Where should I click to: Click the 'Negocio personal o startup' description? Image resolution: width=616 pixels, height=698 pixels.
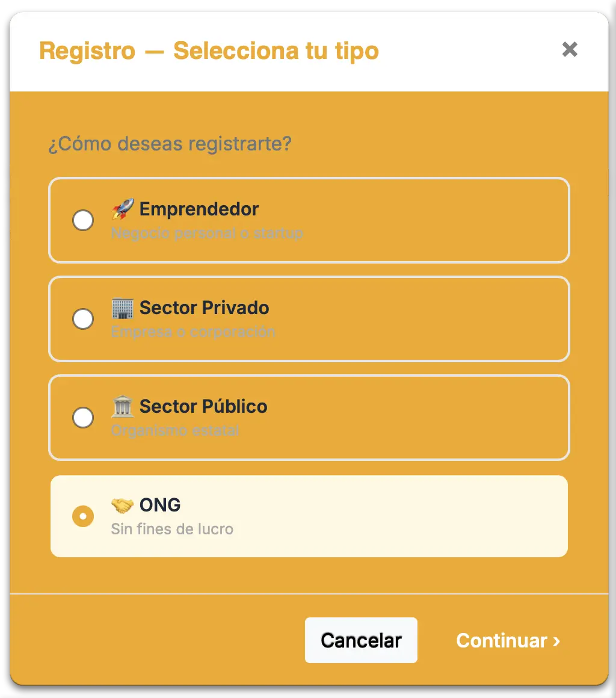pyautogui.click(x=207, y=233)
